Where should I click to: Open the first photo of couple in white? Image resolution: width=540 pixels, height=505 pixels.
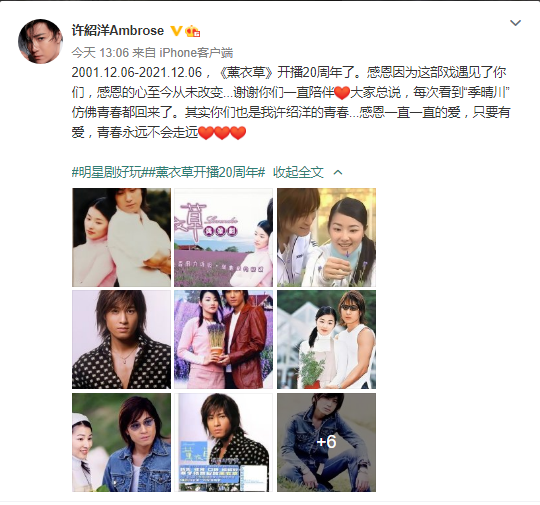coord(121,237)
